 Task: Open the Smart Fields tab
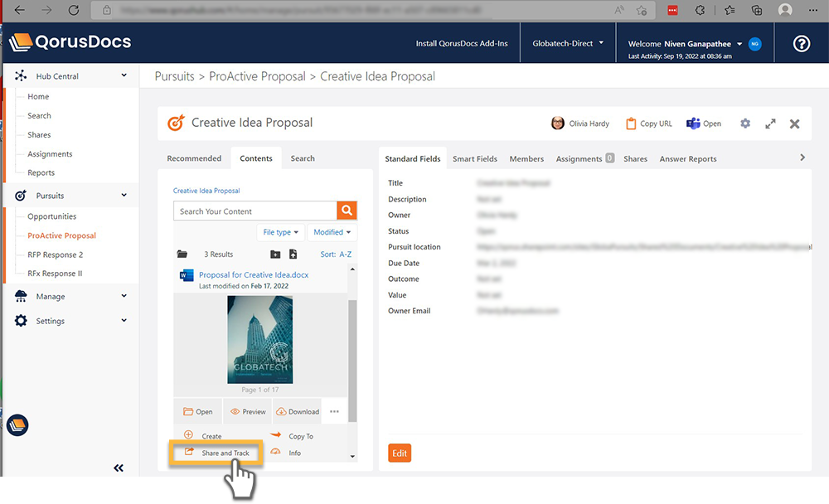click(475, 158)
